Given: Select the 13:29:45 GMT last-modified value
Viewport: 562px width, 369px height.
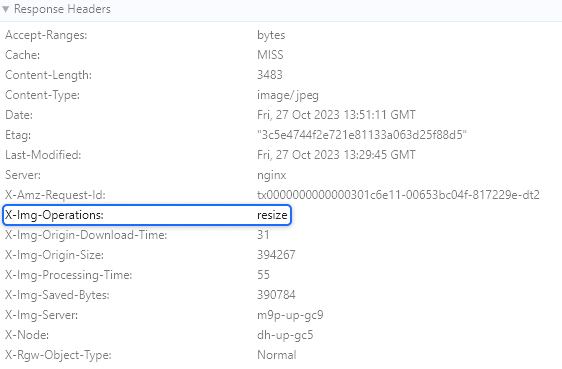Looking at the screenshot, I should point(336,155).
